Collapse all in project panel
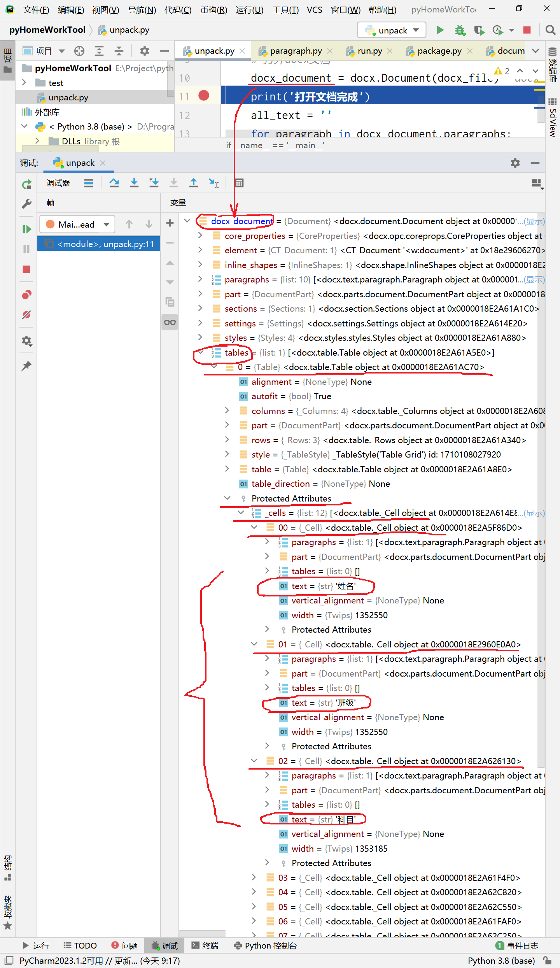Image resolution: width=560 pixels, height=968 pixels. [x=119, y=51]
